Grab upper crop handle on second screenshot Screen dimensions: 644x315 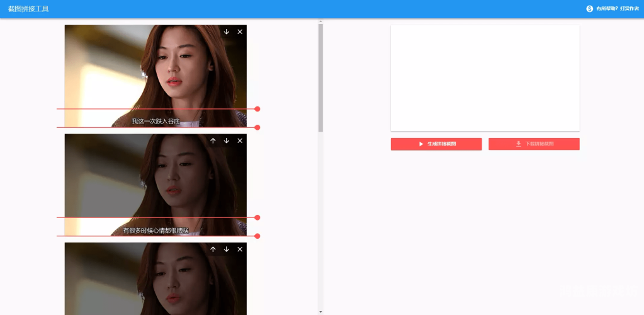[257, 217]
